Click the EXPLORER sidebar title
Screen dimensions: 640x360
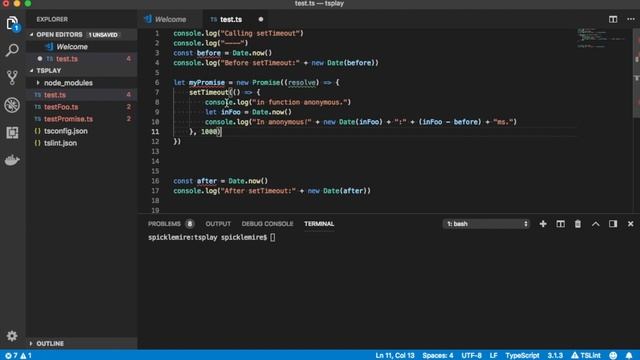(x=52, y=19)
